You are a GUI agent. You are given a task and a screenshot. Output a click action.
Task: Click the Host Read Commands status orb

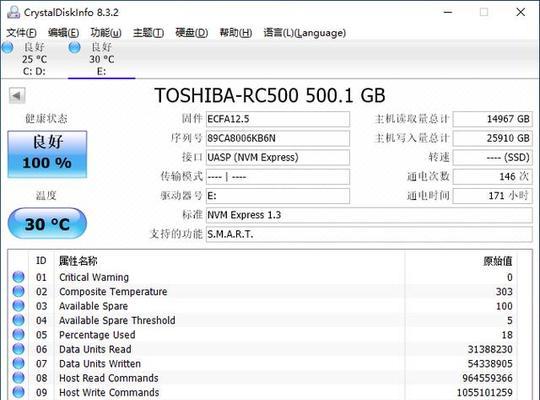coord(18,378)
